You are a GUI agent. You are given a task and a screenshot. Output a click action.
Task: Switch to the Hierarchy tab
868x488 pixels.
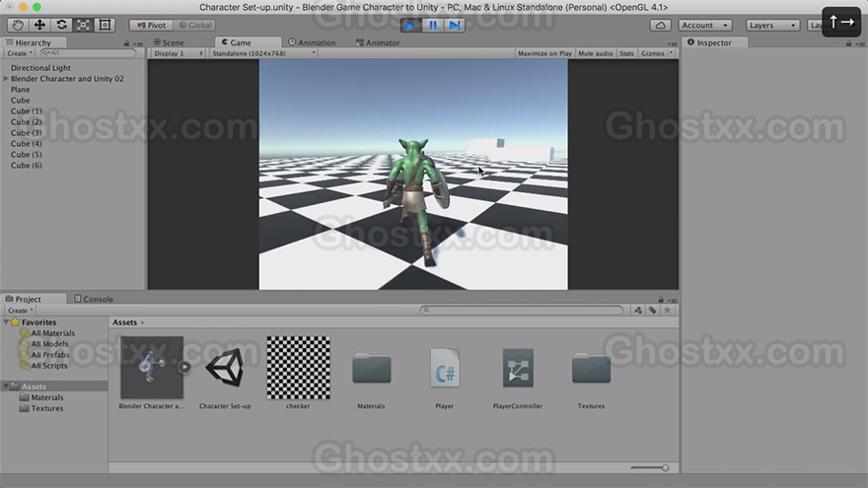click(x=34, y=42)
